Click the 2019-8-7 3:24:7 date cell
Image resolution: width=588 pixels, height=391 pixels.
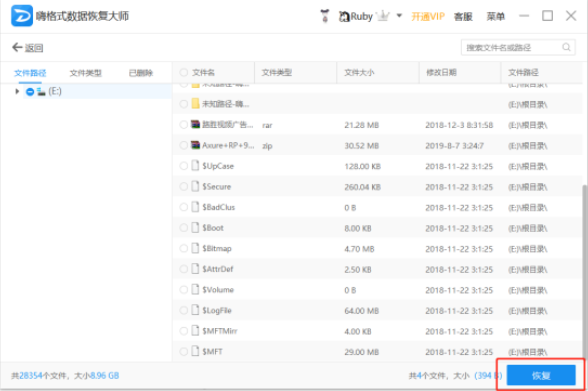click(454, 145)
